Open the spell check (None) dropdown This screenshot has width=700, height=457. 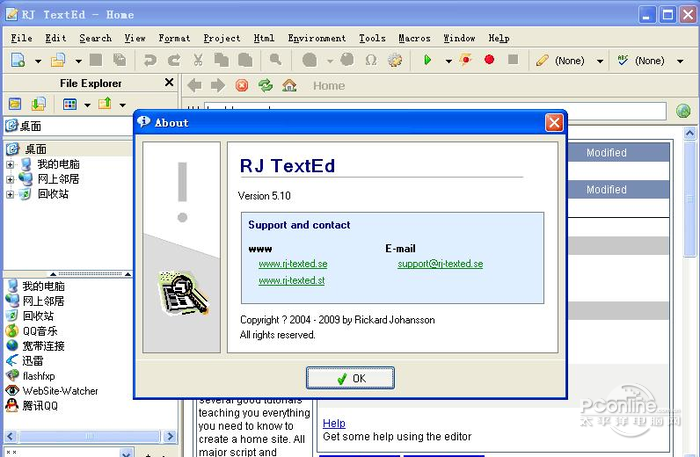tap(680, 61)
